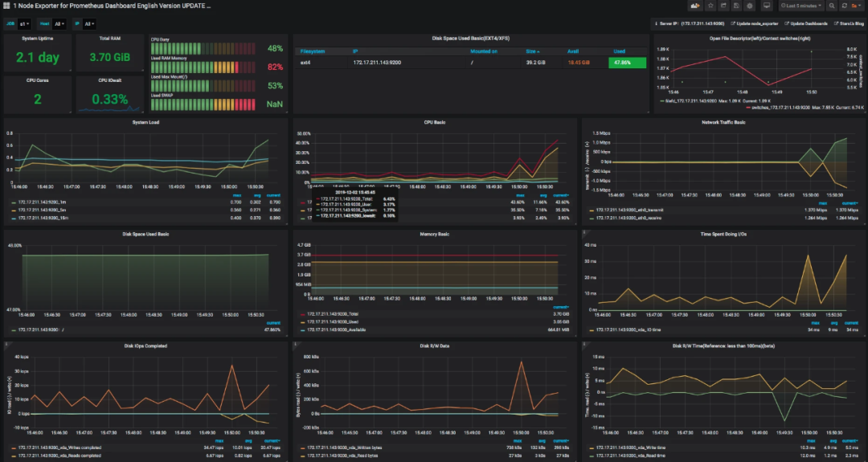This screenshot has width=868, height=462.
Task: Open the Last 5 minutes time picker
Action: point(801,6)
